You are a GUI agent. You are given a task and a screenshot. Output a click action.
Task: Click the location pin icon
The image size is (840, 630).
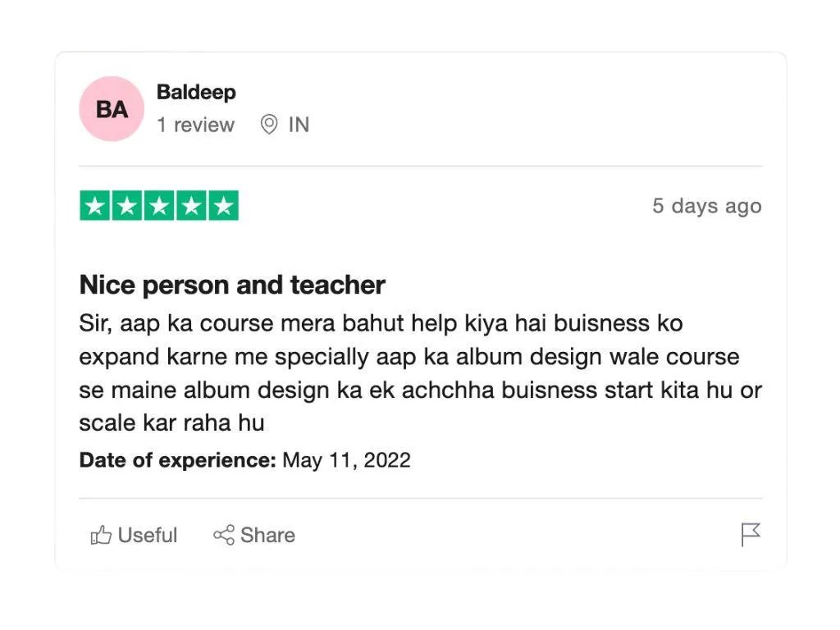coord(269,125)
